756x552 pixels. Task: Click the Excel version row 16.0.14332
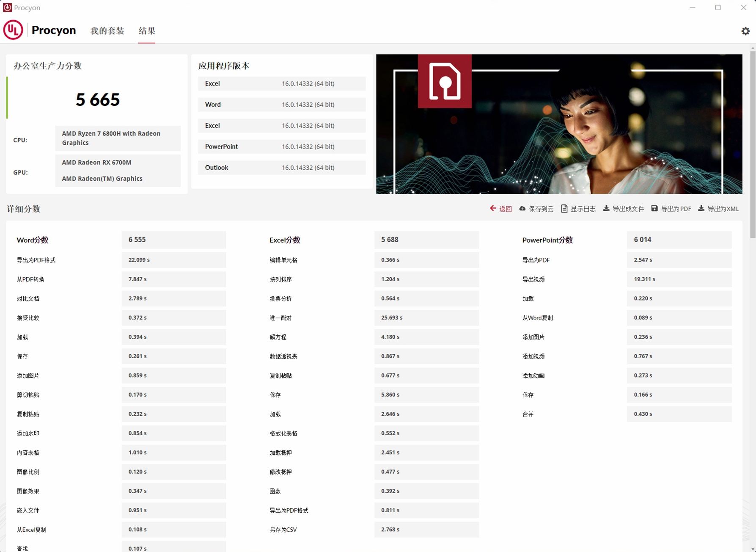[x=282, y=83]
